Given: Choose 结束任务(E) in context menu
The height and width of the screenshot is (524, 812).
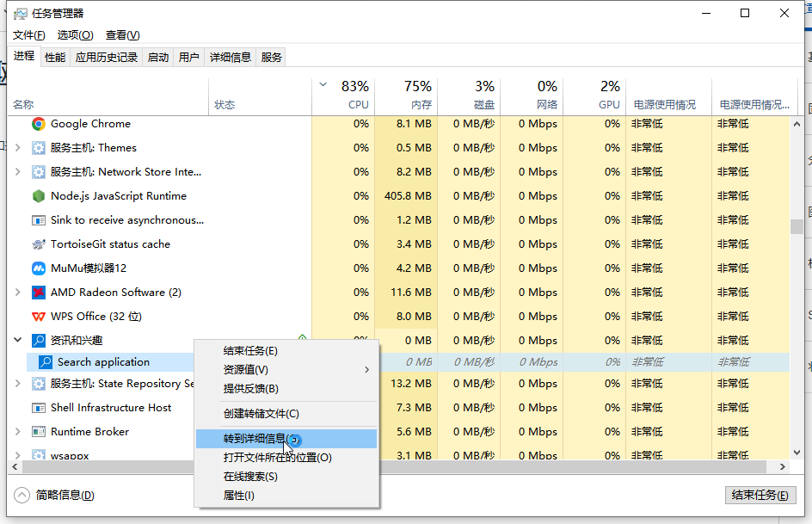Looking at the screenshot, I should [x=286, y=351].
